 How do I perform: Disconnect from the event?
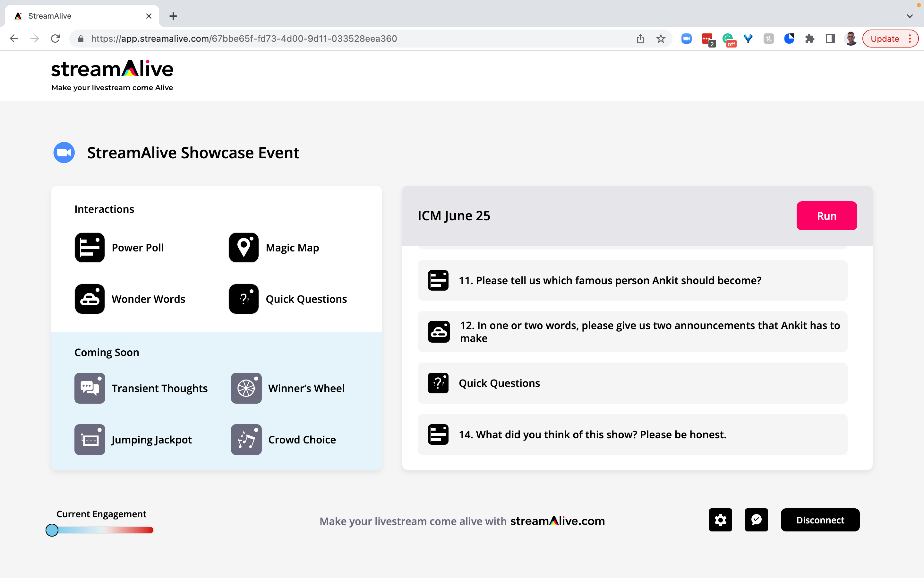click(820, 520)
